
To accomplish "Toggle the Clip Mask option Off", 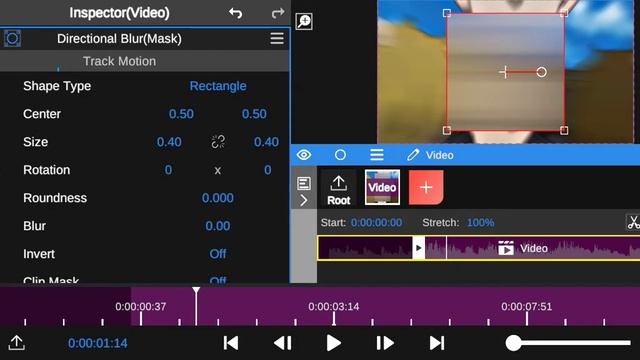I will point(218,280).
